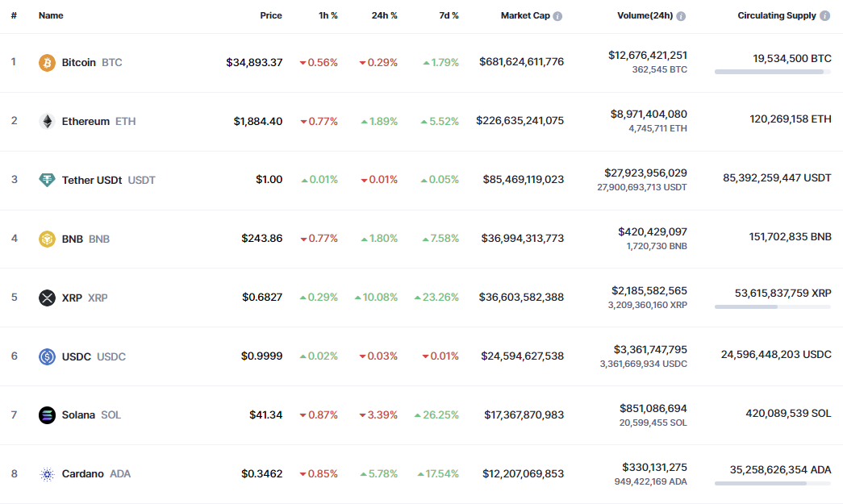Open the Tether USDt name link
The width and height of the screenshot is (843, 504).
point(92,180)
